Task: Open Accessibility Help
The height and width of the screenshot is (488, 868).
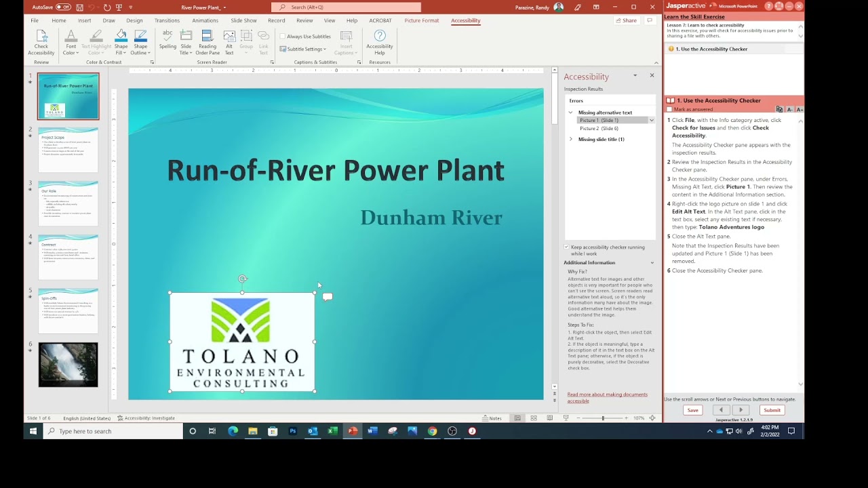Action: (380, 43)
